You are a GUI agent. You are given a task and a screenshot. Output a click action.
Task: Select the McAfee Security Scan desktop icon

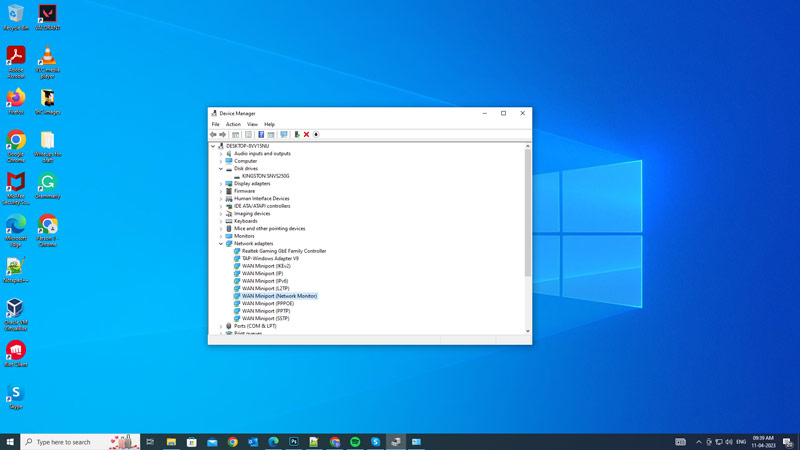click(x=16, y=188)
